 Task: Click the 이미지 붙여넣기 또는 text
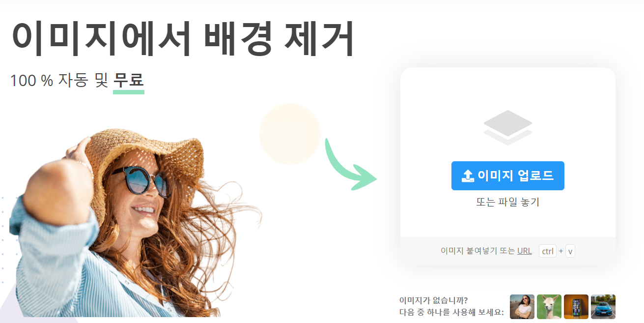coord(477,251)
